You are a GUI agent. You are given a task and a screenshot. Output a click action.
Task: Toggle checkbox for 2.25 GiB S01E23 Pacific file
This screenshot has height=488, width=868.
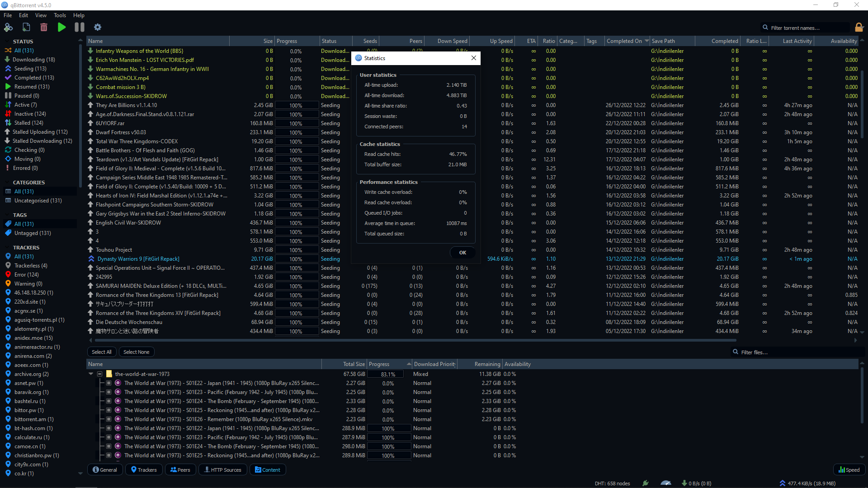109,392
